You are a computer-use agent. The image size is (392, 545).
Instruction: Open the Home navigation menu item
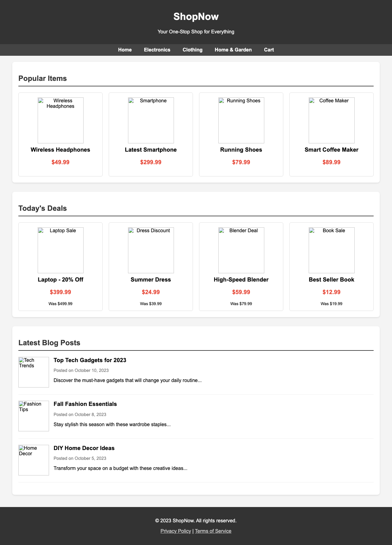pyautogui.click(x=125, y=49)
